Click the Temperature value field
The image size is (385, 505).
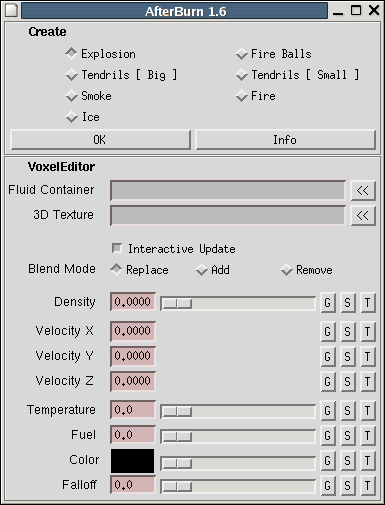click(133, 410)
